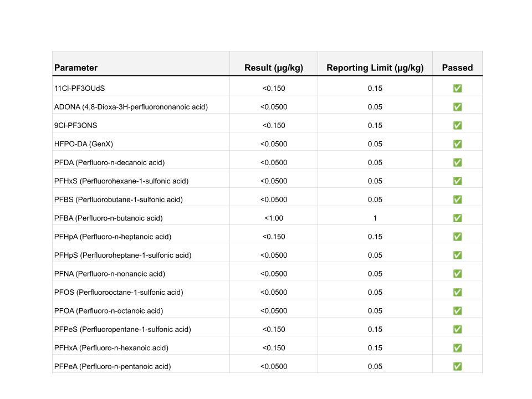The image size is (532, 399).
Task: Click the checkmark for PFPeA row
Action: pyautogui.click(x=457, y=366)
